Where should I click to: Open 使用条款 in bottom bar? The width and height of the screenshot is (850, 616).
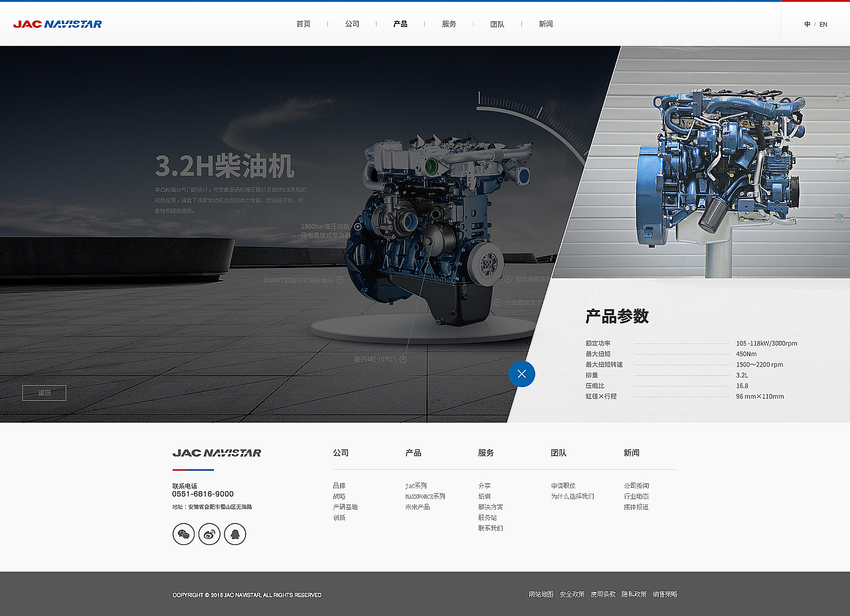[x=603, y=595]
